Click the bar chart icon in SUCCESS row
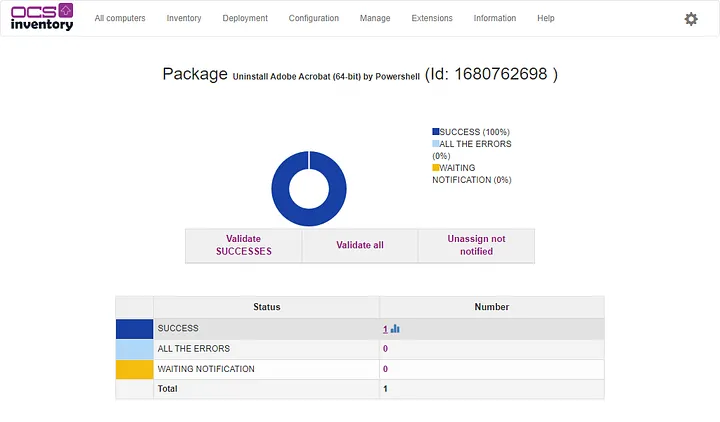 (x=395, y=329)
